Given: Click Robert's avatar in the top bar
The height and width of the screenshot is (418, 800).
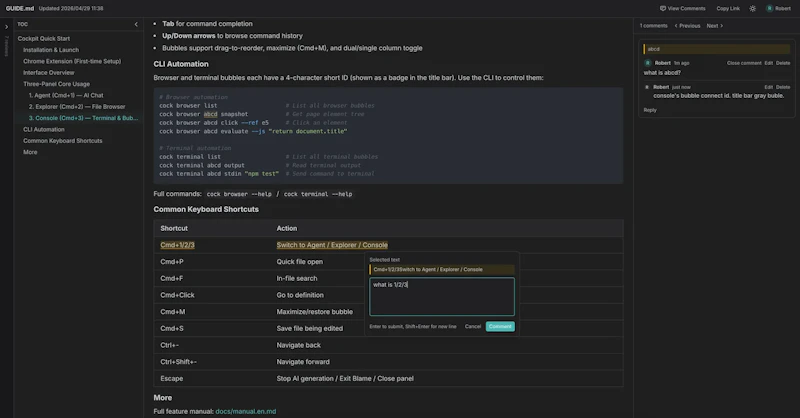Looking at the screenshot, I should (x=769, y=9).
